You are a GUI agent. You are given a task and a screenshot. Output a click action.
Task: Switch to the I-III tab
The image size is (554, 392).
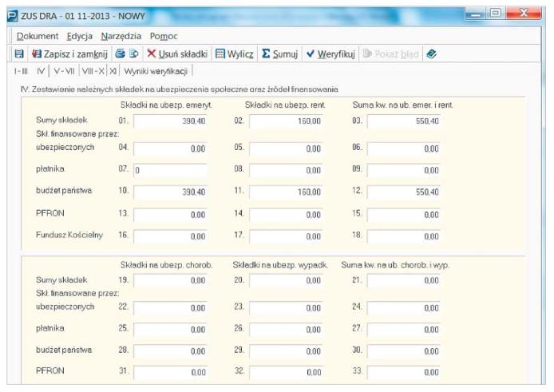click(22, 71)
